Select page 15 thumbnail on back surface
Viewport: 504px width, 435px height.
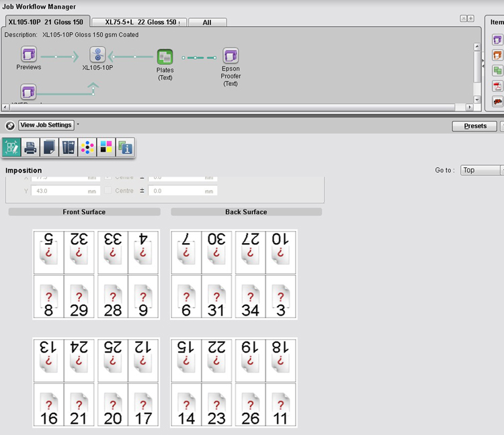click(186, 360)
